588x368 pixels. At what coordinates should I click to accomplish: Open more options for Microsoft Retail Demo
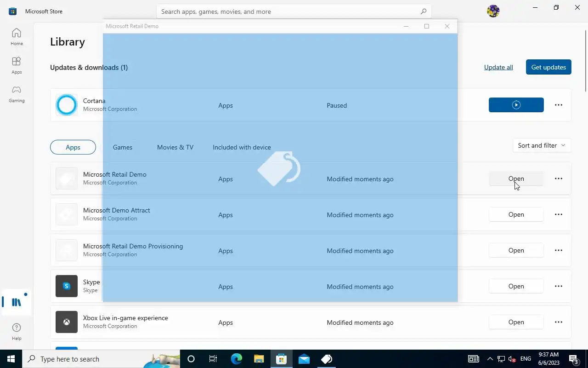tap(559, 178)
